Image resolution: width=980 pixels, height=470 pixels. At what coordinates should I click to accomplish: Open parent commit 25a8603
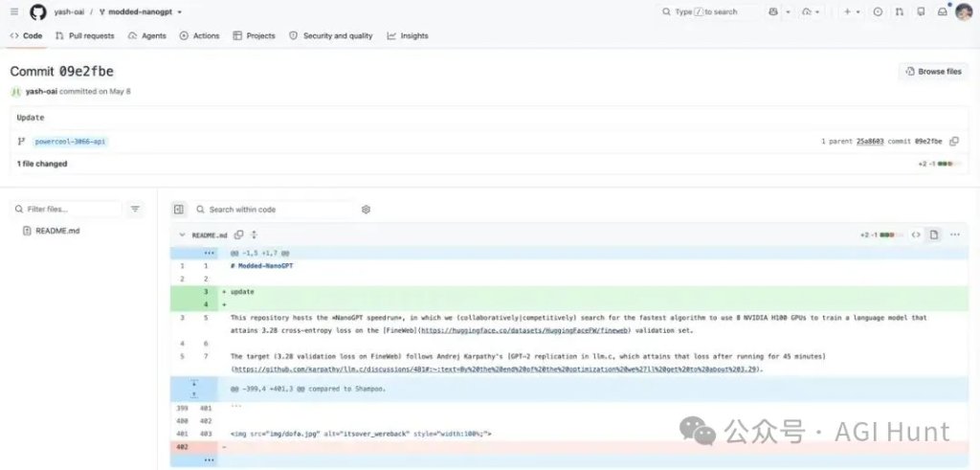point(870,142)
